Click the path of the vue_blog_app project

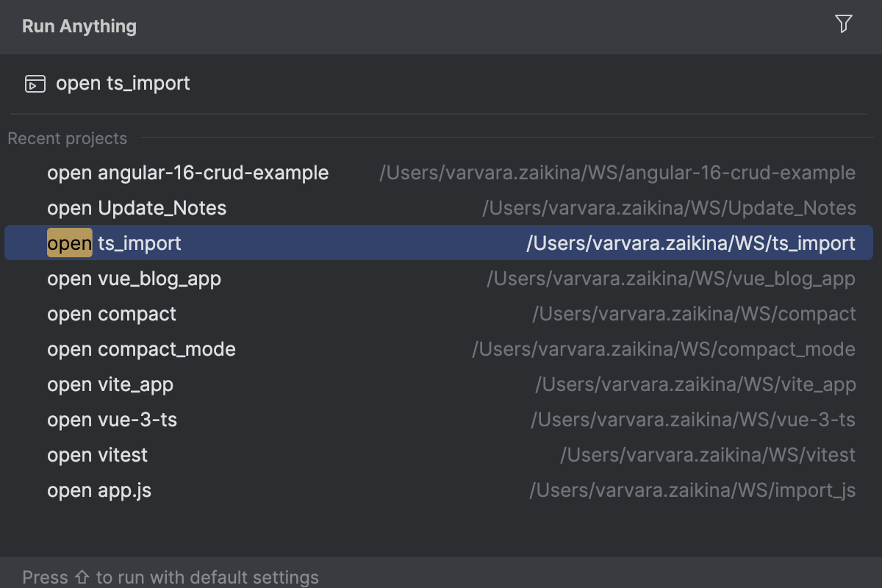click(x=671, y=279)
